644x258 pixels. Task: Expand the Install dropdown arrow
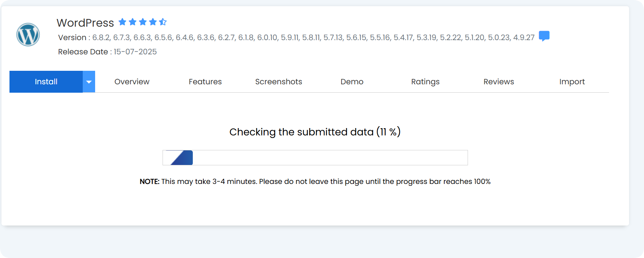pos(89,82)
